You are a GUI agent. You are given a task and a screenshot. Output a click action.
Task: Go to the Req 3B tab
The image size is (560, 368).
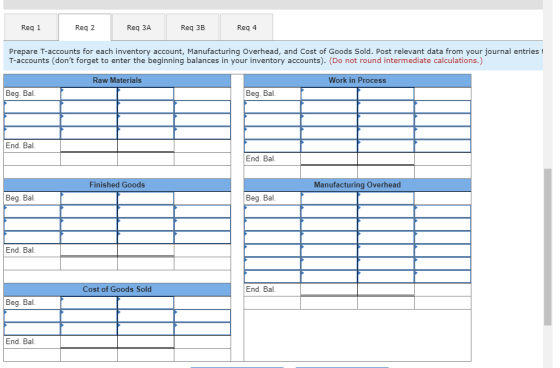[193, 28]
